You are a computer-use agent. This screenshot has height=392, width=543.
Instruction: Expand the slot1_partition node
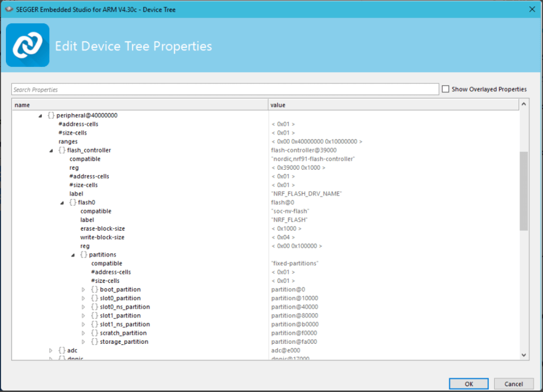tap(83, 316)
